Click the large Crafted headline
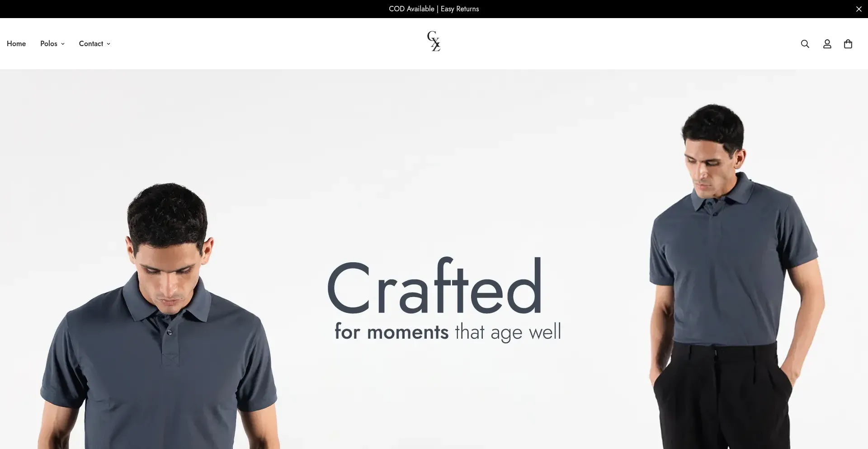 (x=434, y=286)
